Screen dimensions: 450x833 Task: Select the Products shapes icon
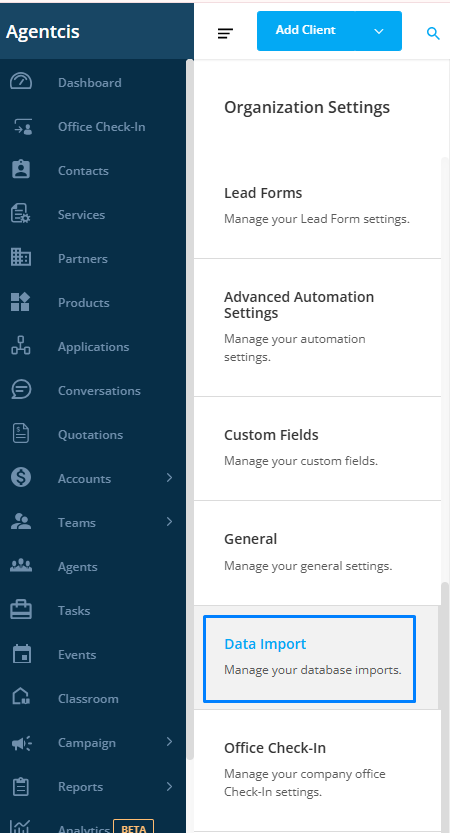pos(21,302)
